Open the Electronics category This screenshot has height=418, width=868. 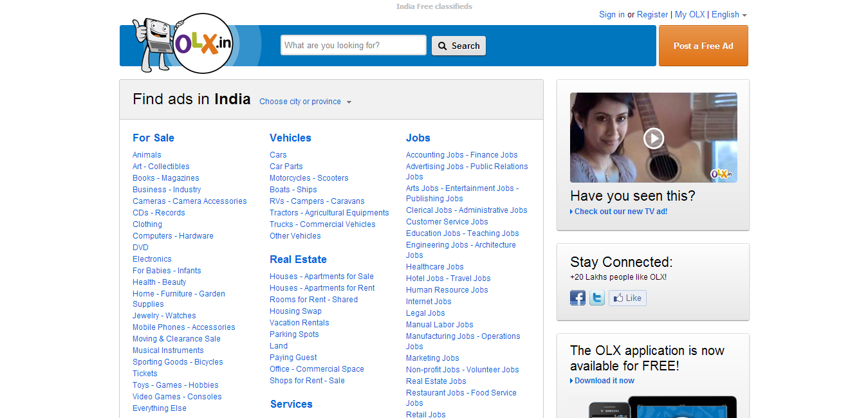pos(152,259)
